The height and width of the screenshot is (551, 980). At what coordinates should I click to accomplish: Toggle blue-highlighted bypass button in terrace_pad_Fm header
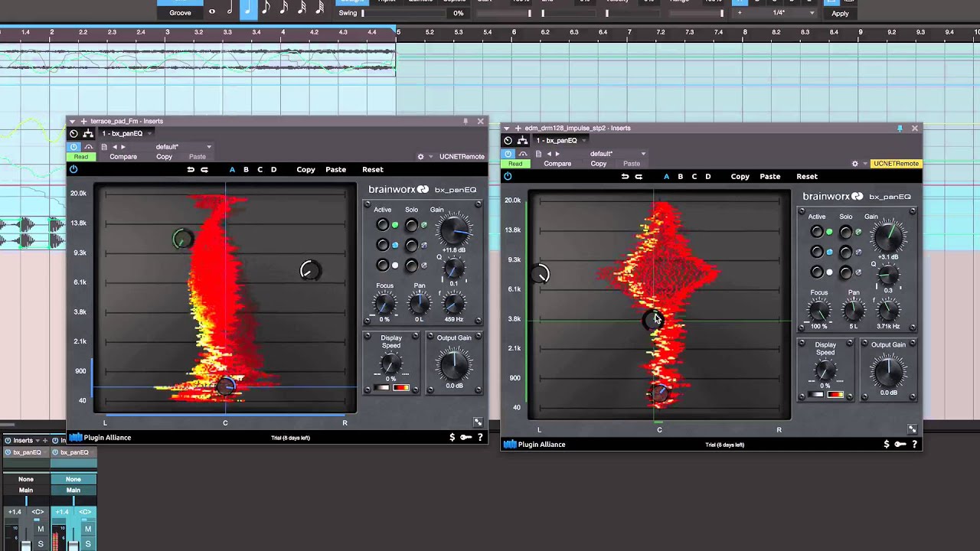(73, 147)
